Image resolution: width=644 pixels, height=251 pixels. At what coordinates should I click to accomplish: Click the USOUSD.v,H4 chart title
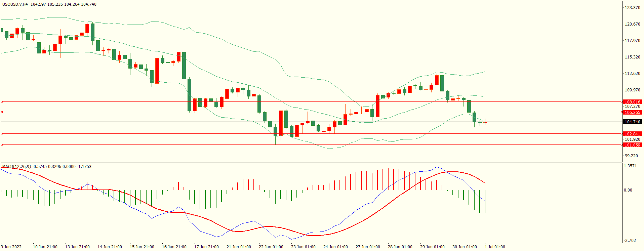tap(15, 4)
